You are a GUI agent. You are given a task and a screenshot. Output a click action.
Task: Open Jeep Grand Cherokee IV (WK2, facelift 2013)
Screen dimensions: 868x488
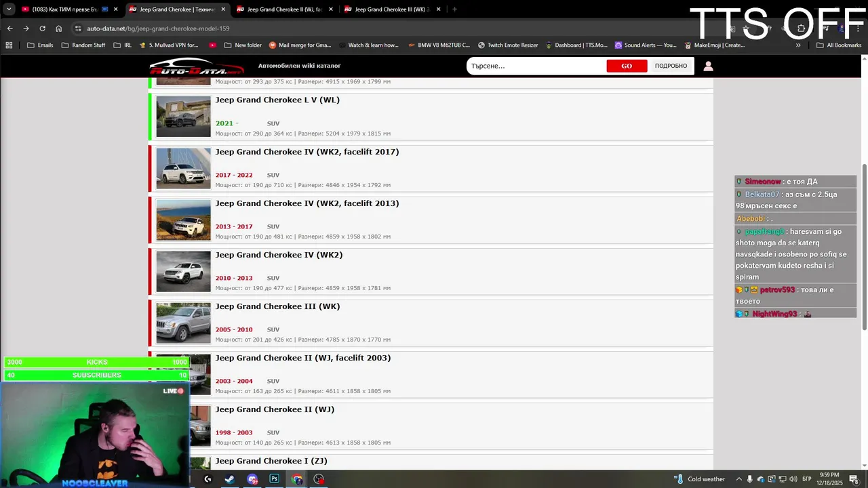[x=307, y=203]
